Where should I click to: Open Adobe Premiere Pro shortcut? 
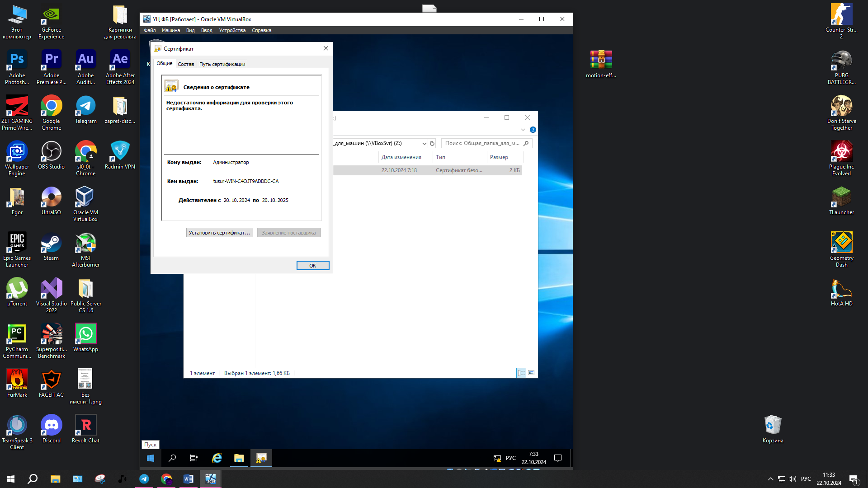[x=52, y=67]
